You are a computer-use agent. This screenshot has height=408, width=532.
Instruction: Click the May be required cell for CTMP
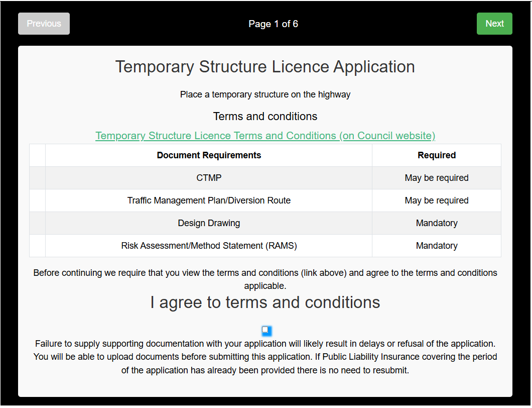click(436, 177)
